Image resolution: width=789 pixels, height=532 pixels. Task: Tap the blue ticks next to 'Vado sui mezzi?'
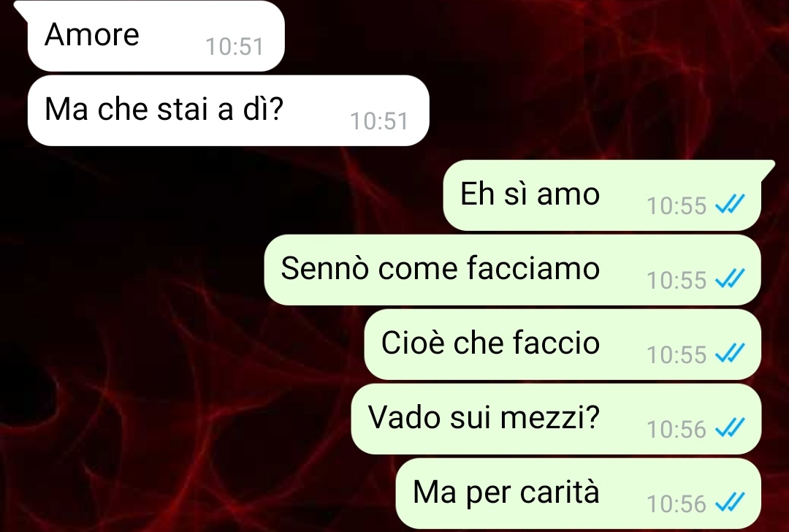pos(730,427)
